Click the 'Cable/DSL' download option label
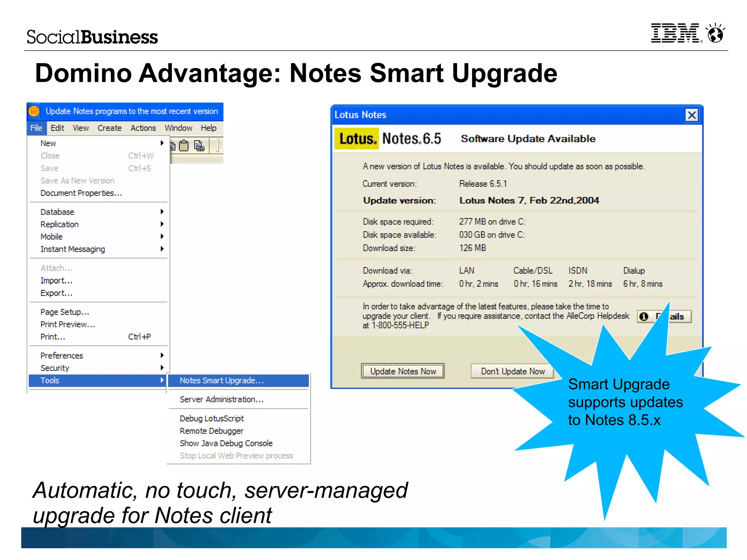 point(533,270)
